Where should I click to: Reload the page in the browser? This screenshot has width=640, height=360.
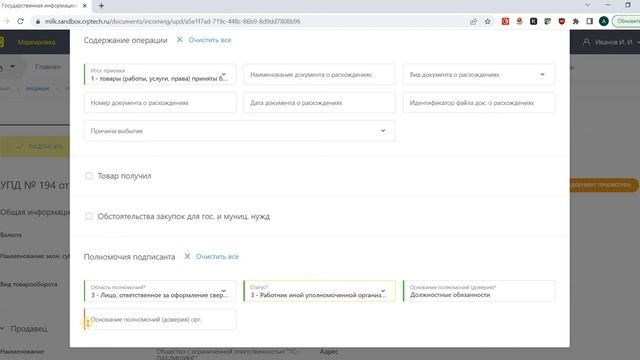pos(20,21)
